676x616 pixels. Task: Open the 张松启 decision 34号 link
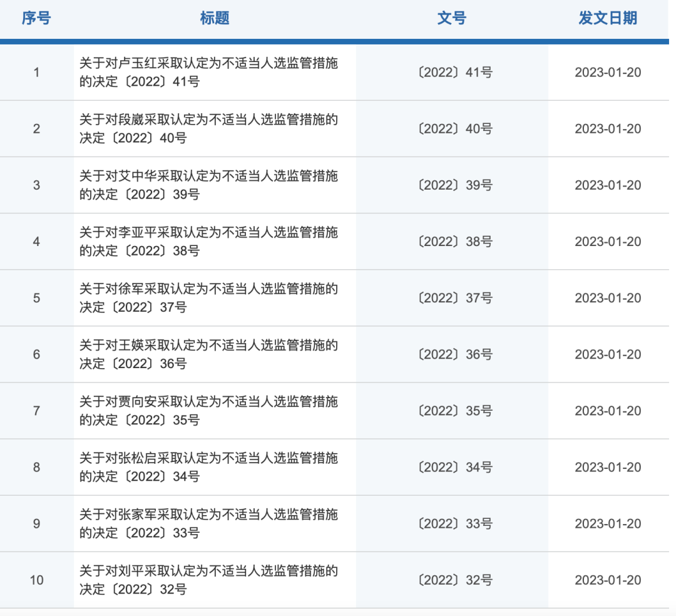click(x=208, y=466)
